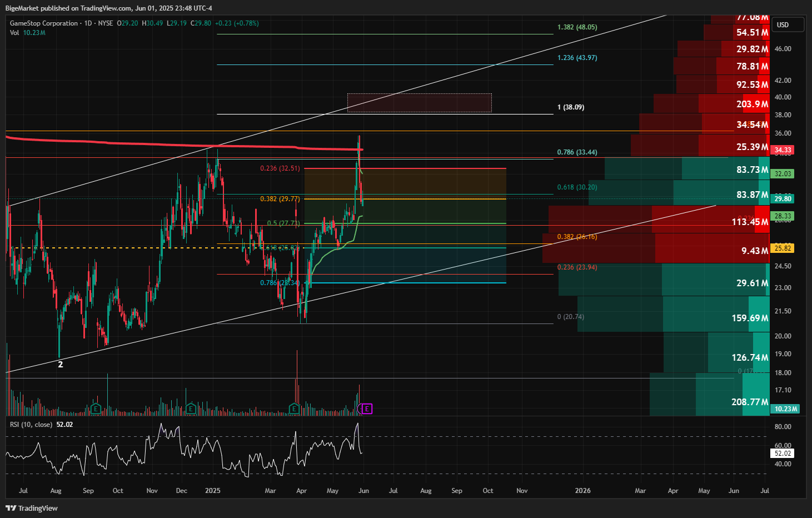Select the 0.786 (33.44) Fibonacci label

coord(577,152)
